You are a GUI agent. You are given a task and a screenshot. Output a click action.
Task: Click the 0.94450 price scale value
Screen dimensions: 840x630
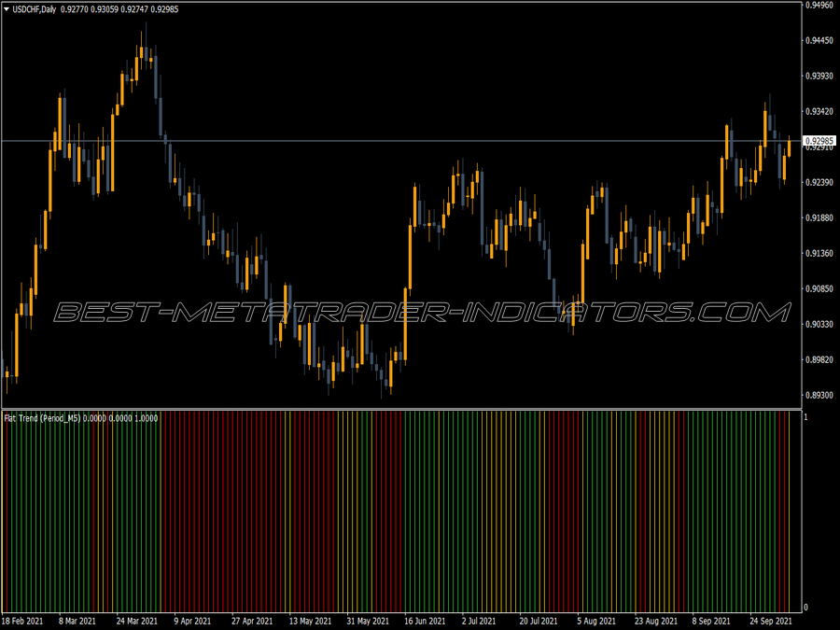click(819, 41)
